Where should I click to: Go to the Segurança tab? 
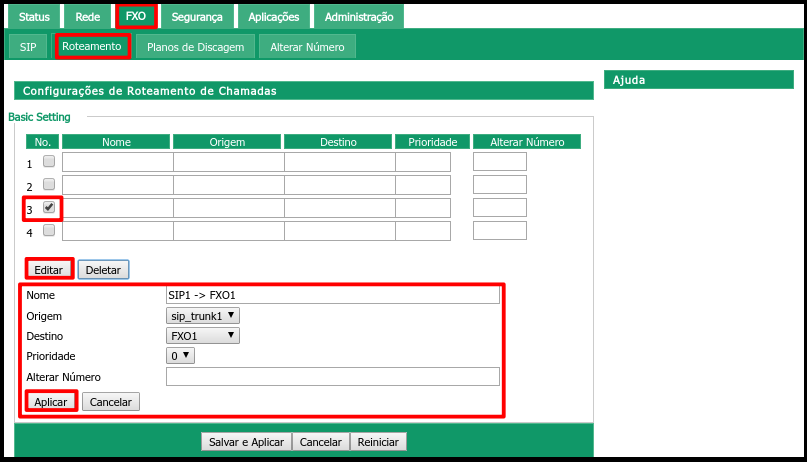point(197,17)
